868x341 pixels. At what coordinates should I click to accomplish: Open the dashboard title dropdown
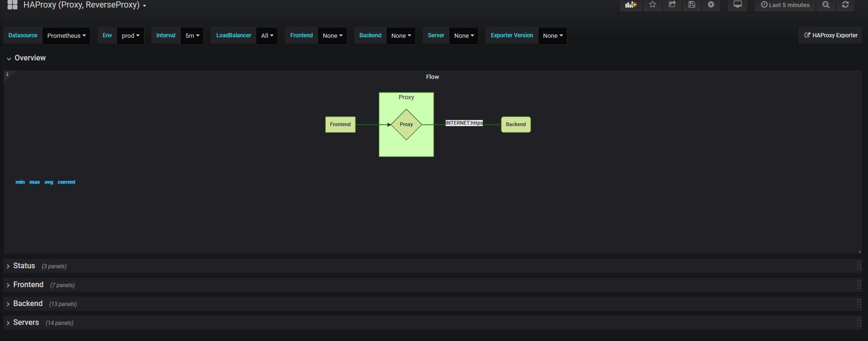(x=84, y=5)
